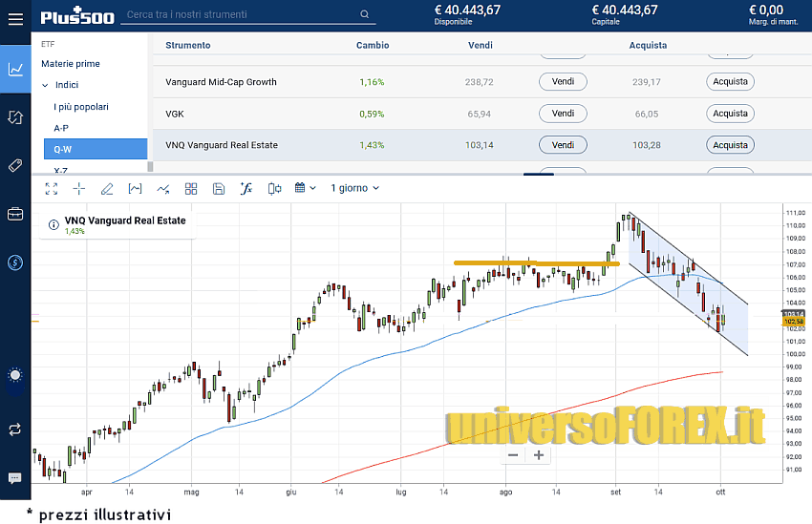This screenshot has width=812, height=524.
Task: Click the fullscreen chart expand icon
Action: 52,188
